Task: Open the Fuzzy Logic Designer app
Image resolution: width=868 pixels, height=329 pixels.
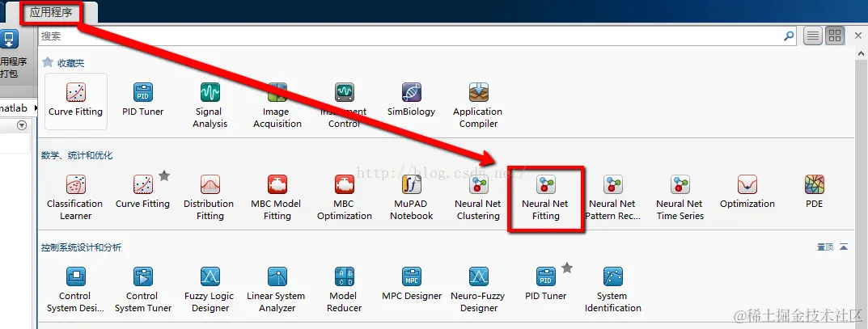Action: (210, 289)
